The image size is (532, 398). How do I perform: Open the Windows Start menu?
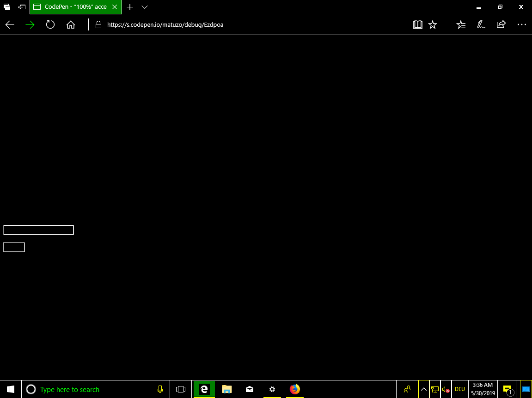click(x=11, y=389)
